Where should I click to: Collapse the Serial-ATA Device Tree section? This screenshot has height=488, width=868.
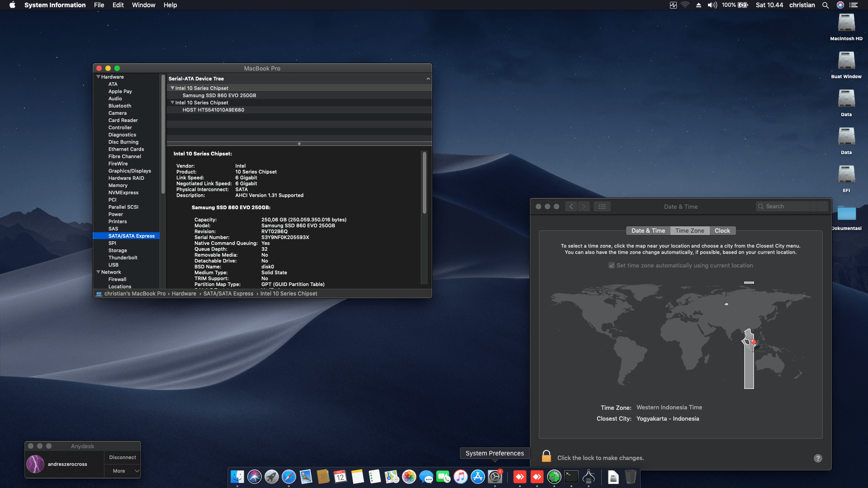pyautogui.click(x=428, y=78)
